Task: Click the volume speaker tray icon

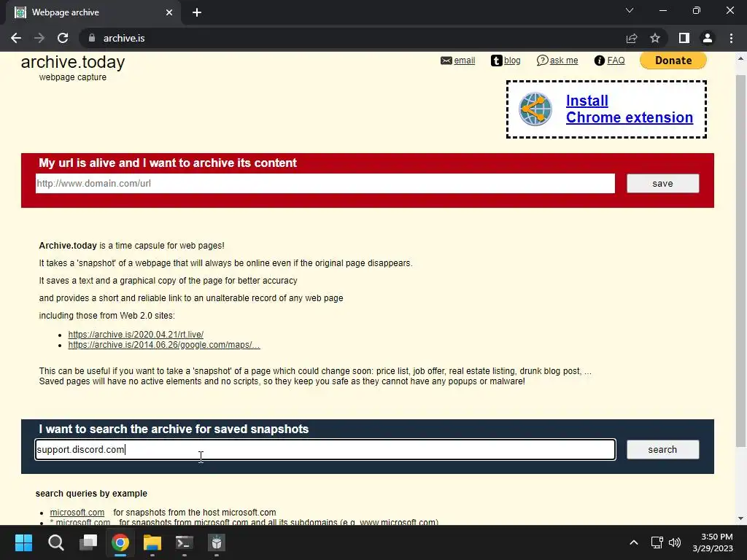Action: 675,542
